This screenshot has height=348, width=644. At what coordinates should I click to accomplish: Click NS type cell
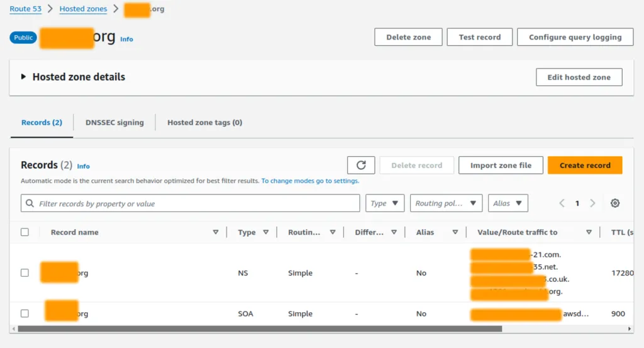point(243,273)
